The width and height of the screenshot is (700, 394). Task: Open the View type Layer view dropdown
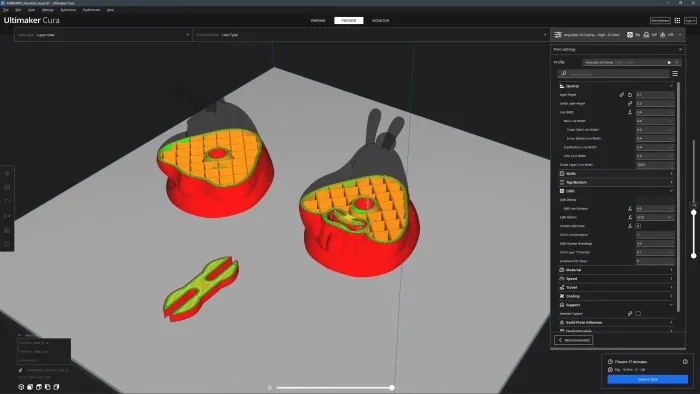104,35
